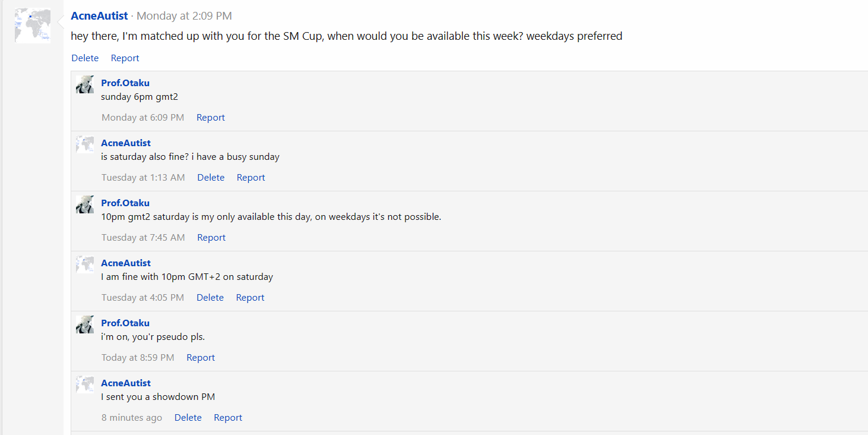Viewport: 868px width, 435px height.
Task: Delete the showdown PM comment
Action: tap(188, 417)
